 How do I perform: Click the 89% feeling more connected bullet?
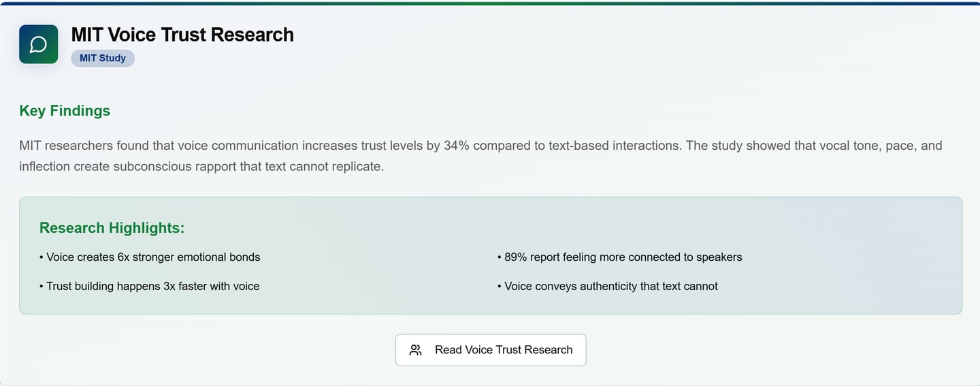pyautogui.click(x=620, y=257)
